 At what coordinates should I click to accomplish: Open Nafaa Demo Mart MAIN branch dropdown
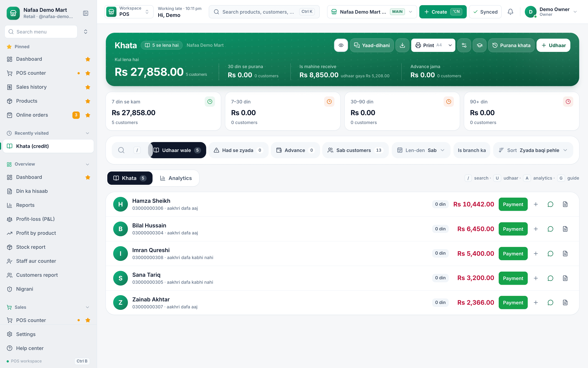[372, 12]
